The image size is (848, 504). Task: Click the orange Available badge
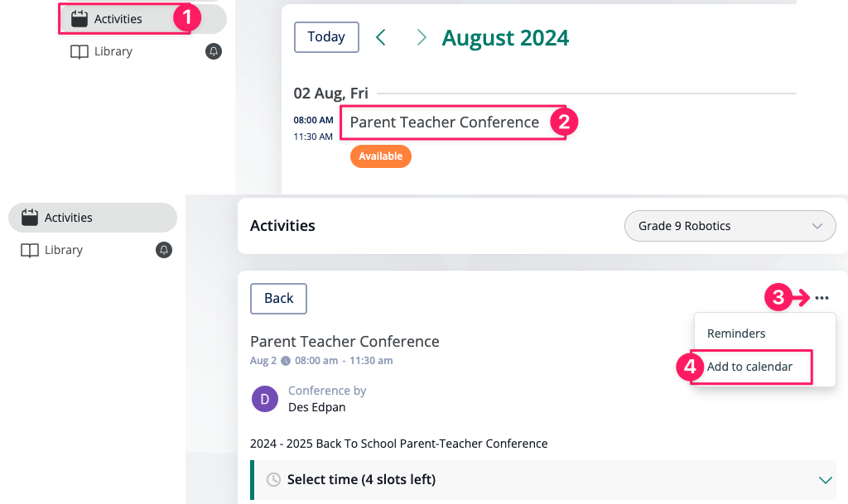[381, 156]
